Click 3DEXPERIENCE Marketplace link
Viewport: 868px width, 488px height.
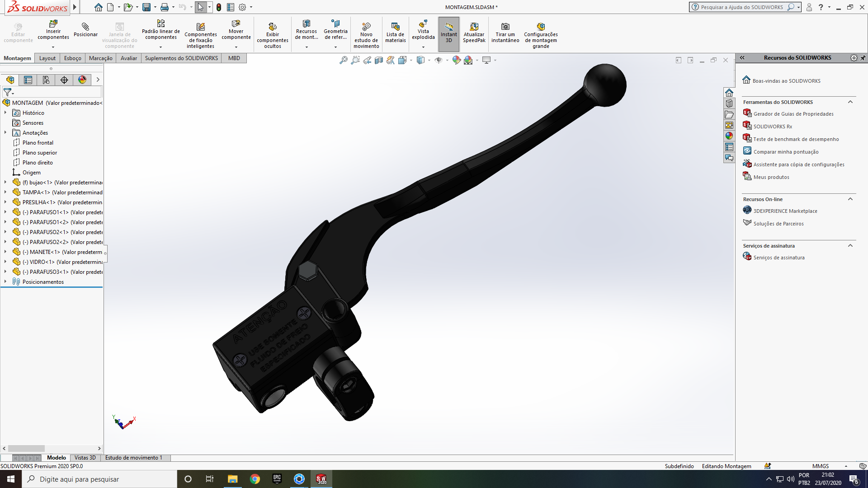[x=785, y=211]
